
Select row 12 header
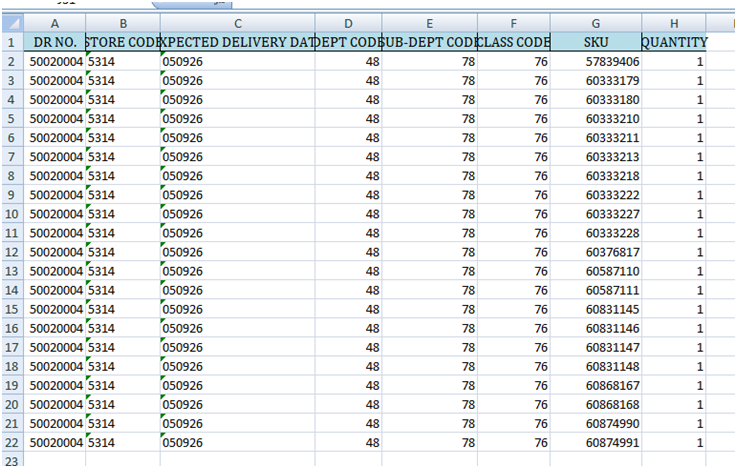click(12, 251)
